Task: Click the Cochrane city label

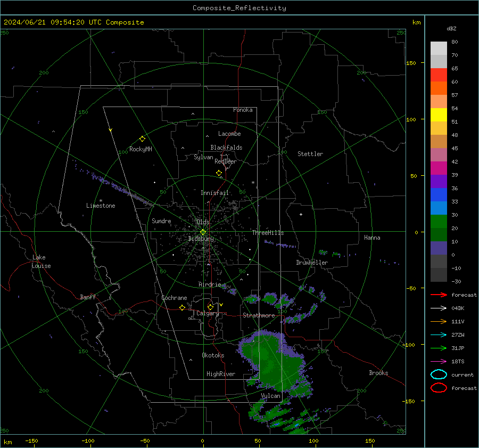Action: tap(174, 298)
